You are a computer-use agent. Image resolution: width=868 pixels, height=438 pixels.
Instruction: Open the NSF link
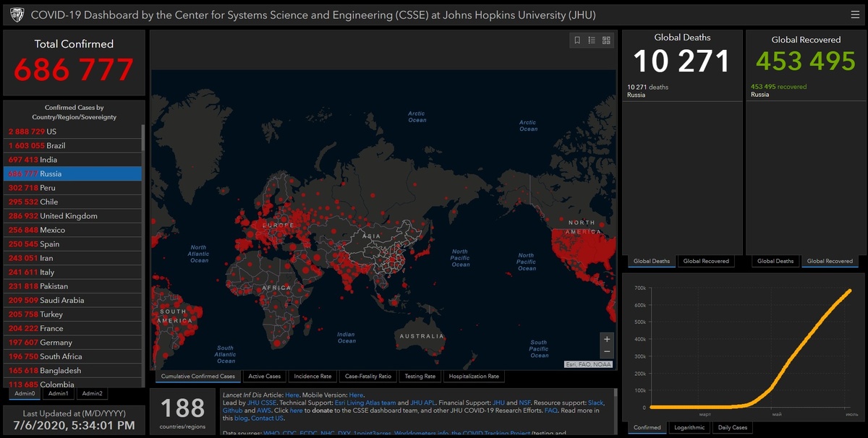tap(525, 403)
